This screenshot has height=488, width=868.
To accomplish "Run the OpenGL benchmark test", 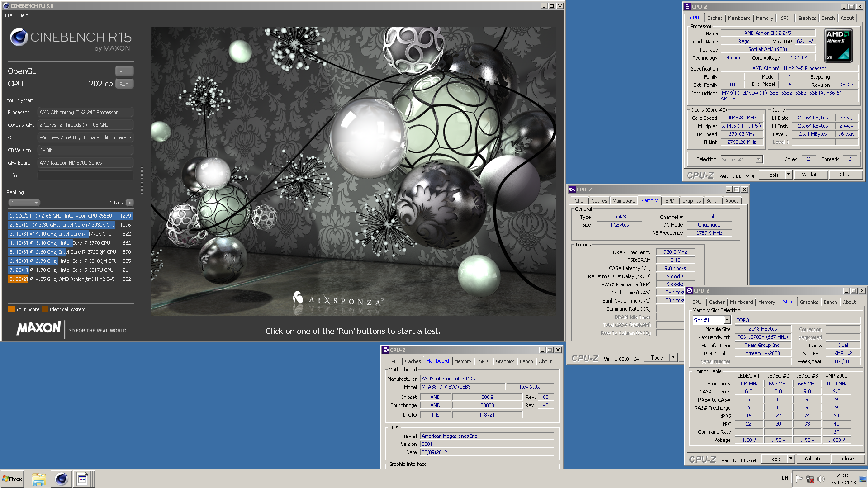I will (x=124, y=71).
